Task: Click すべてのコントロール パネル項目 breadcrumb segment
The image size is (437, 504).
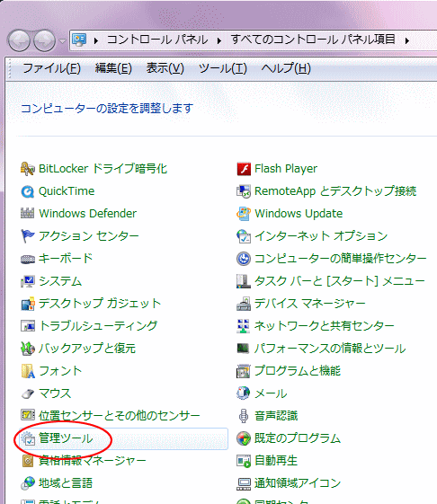Action: (313, 40)
